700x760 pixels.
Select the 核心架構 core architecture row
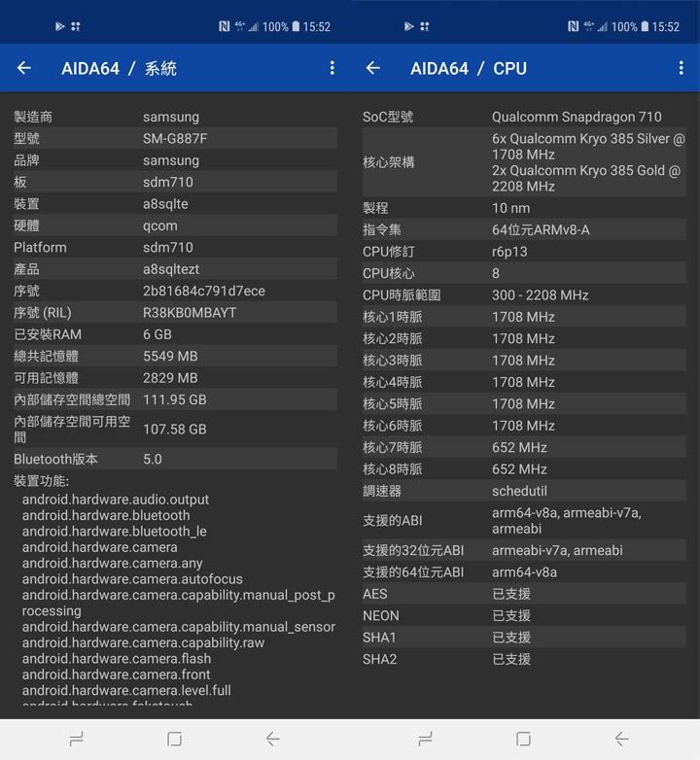click(524, 162)
